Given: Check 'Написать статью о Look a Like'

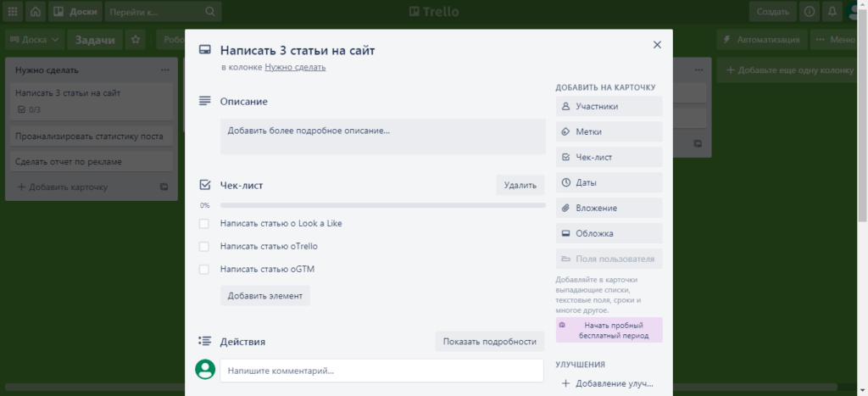Looking at the screenshot, I should pyautogui.click(x=203, y=223).
